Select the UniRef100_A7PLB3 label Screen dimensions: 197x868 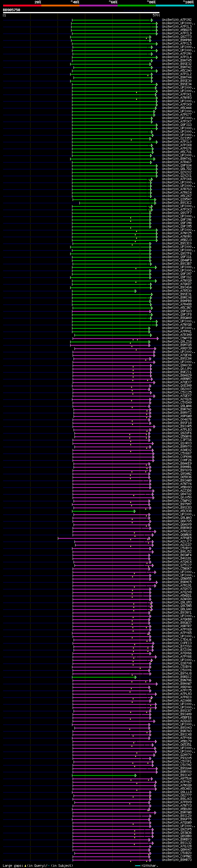pyautogui.click(x=177, y=430)
